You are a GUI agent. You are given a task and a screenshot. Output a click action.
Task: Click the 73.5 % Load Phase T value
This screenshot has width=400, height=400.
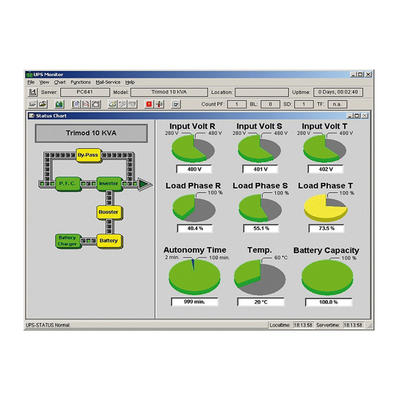point(326,228)
